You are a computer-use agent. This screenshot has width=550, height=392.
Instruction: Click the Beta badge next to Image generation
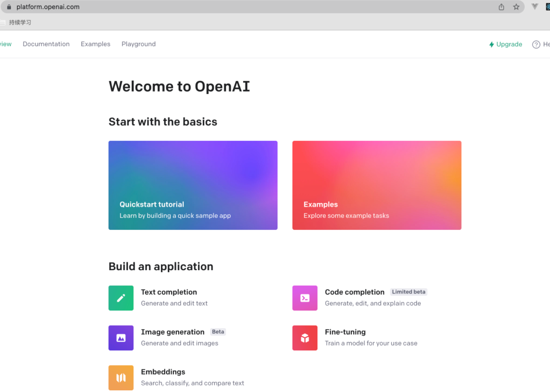click(x=218, y=332)
